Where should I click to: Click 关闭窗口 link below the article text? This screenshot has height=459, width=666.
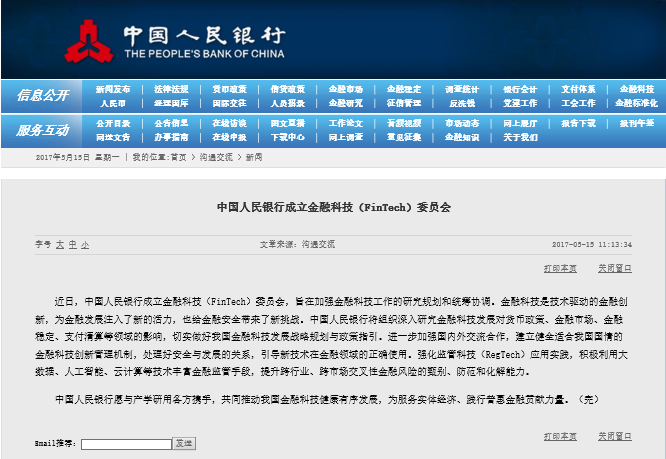(615, 436)
